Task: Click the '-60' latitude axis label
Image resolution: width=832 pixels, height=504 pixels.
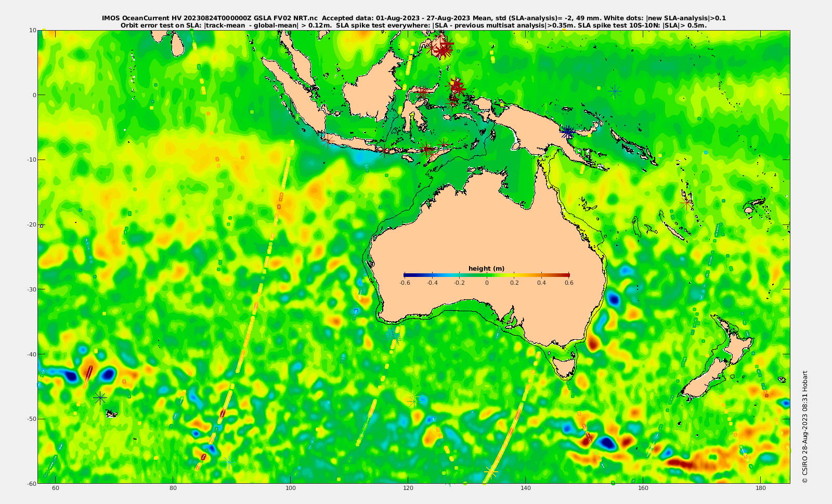Action: 31,483
